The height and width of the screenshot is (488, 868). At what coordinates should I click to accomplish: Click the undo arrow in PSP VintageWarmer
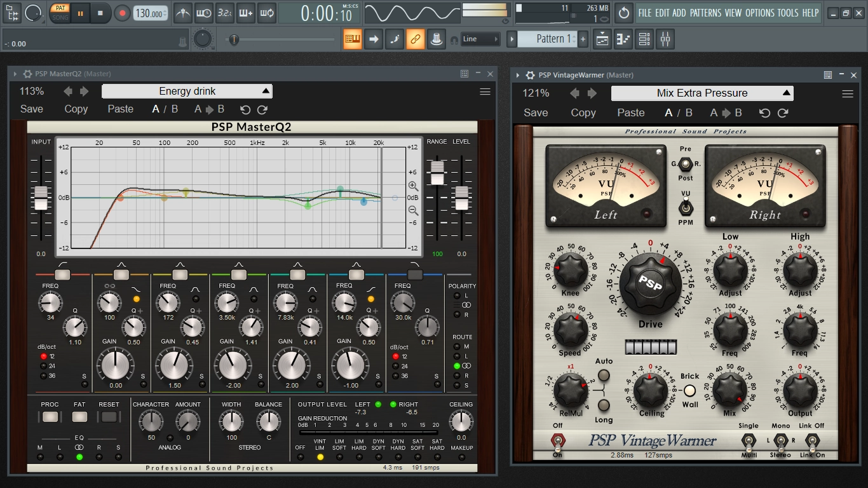click(765, 112)
